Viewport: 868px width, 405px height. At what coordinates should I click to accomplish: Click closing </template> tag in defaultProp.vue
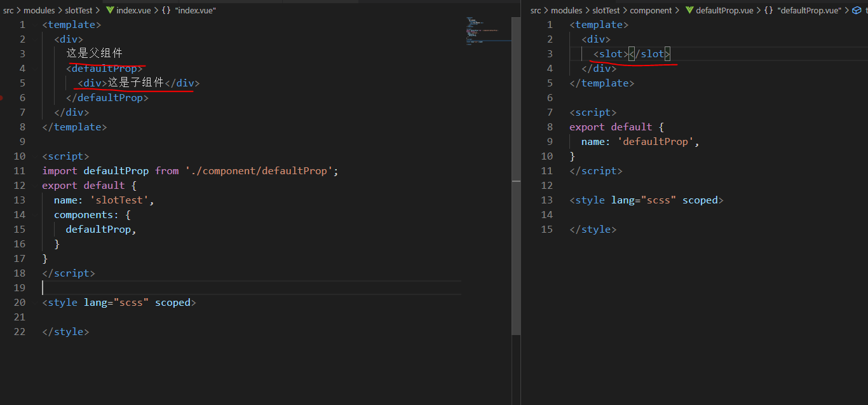pyautogui.click(x=602, y=83)
